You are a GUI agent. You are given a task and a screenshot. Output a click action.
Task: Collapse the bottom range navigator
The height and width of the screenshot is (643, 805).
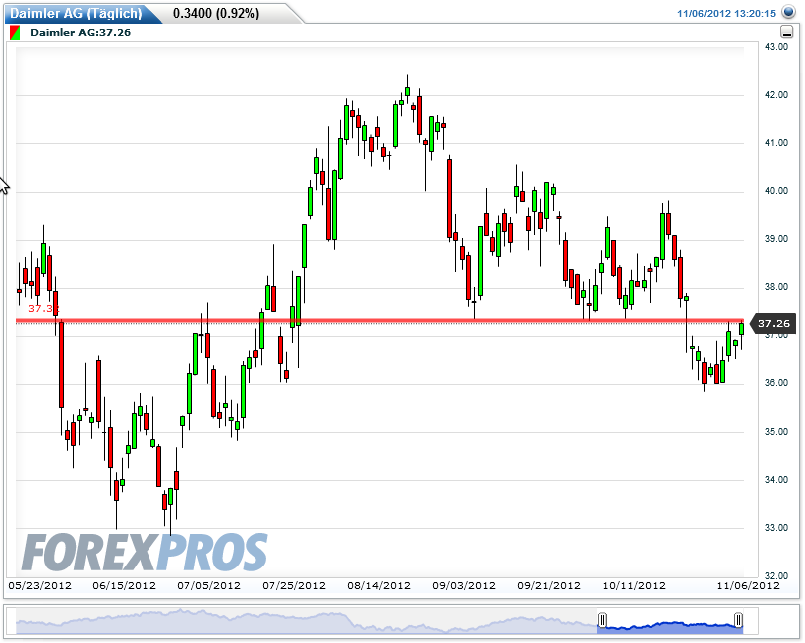400,620
